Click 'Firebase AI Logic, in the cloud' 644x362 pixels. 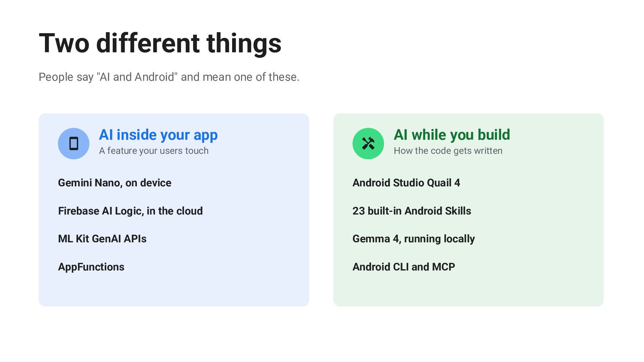pyautogui.click(x=130, y=211)
